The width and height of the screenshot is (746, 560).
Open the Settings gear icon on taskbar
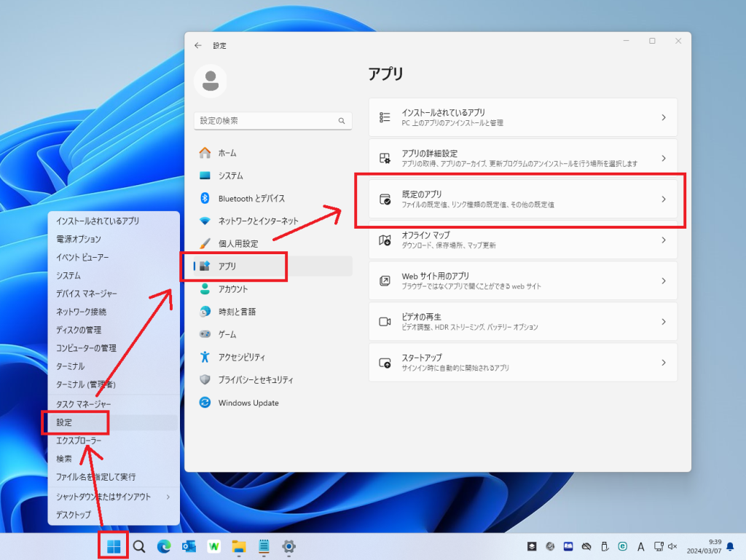tap(288, 547)
